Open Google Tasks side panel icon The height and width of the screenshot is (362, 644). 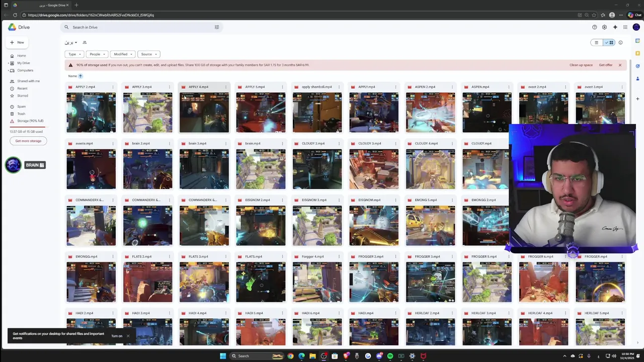(x=637, y=66)
